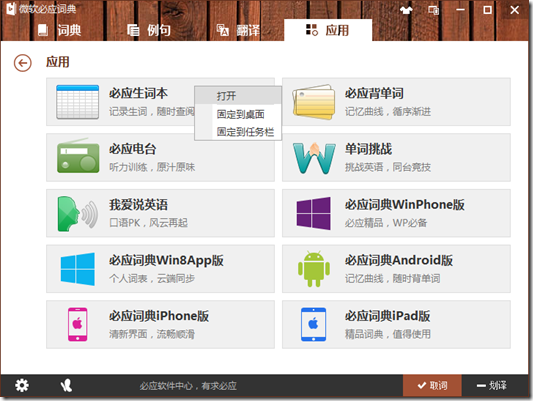Image resolution: width=533 pixels, height=401 pixels.
Task: Toggle the 划译 selection translate button
Action: click(492, 385)
